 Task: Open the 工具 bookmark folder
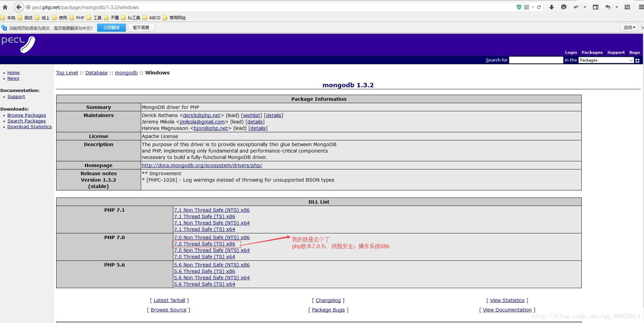[x=94, y=18]
